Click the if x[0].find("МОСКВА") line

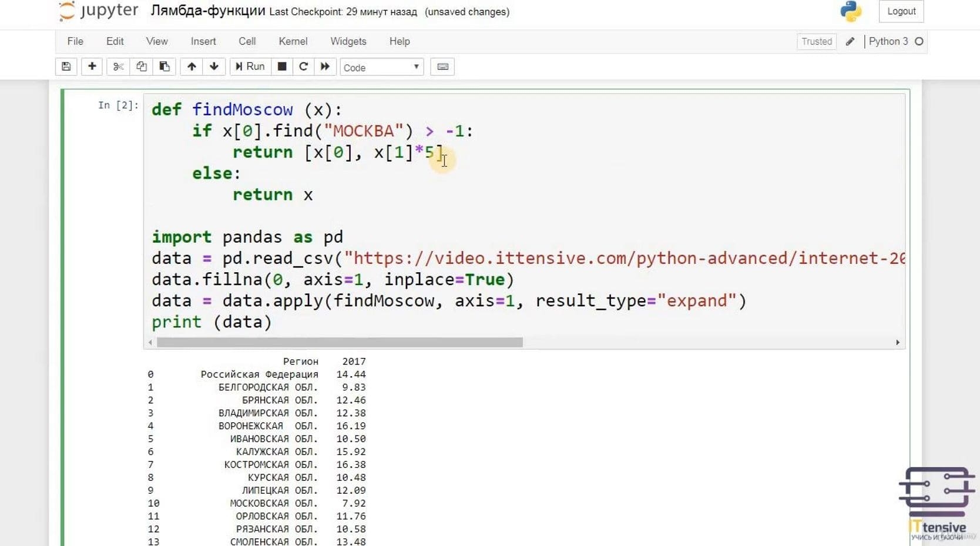(x=333, y=130)
